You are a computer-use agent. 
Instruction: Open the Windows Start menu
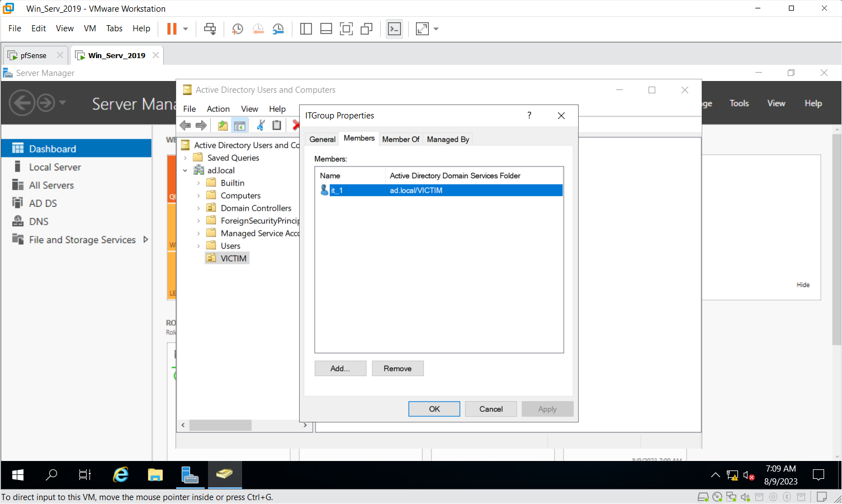coord(18,475)
